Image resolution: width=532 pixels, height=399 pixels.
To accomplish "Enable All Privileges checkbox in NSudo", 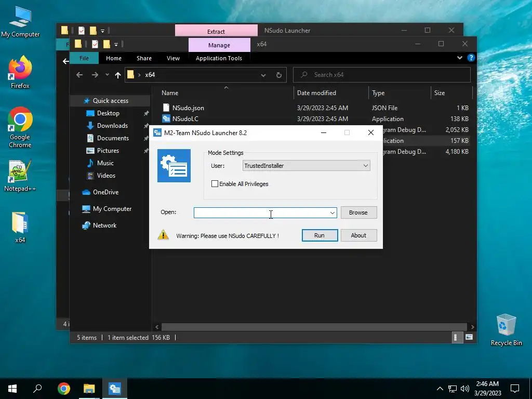I will (x=215, y=184).
